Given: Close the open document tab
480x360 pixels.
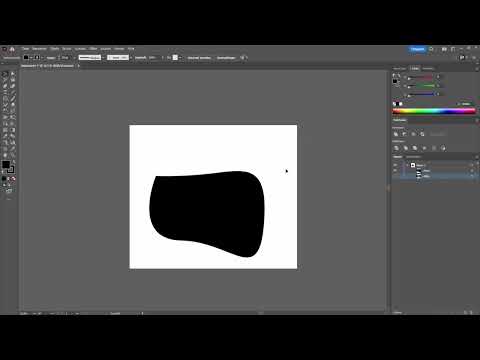Looking at the screenshot, I should coord(78,66).
